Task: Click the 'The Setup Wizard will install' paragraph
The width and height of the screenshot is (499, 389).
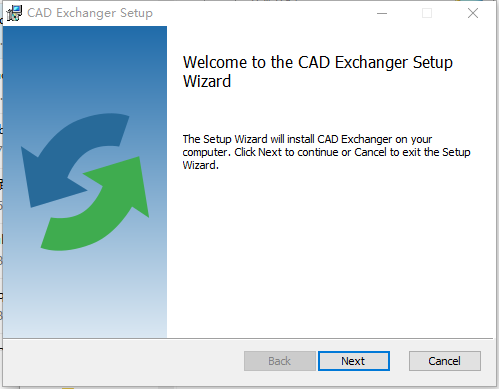Action: click(x=326, y=152)
